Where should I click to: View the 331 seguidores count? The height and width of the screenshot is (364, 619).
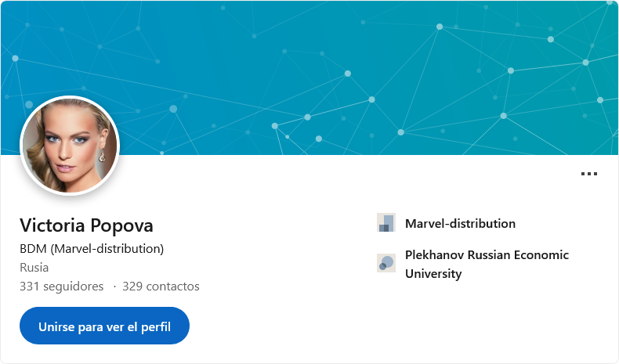coord(62,287)
